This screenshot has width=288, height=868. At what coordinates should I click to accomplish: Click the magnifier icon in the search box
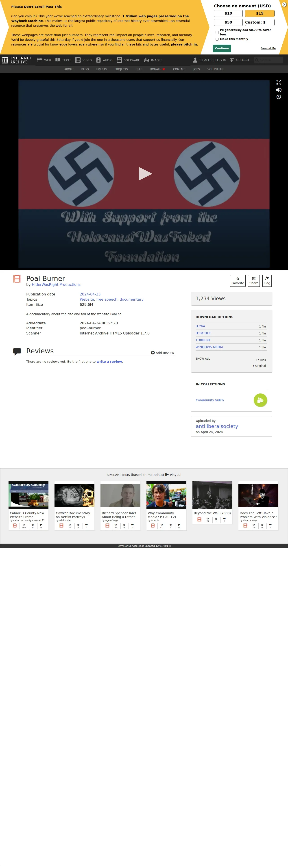pyautogui.click(x=257, y=60)
